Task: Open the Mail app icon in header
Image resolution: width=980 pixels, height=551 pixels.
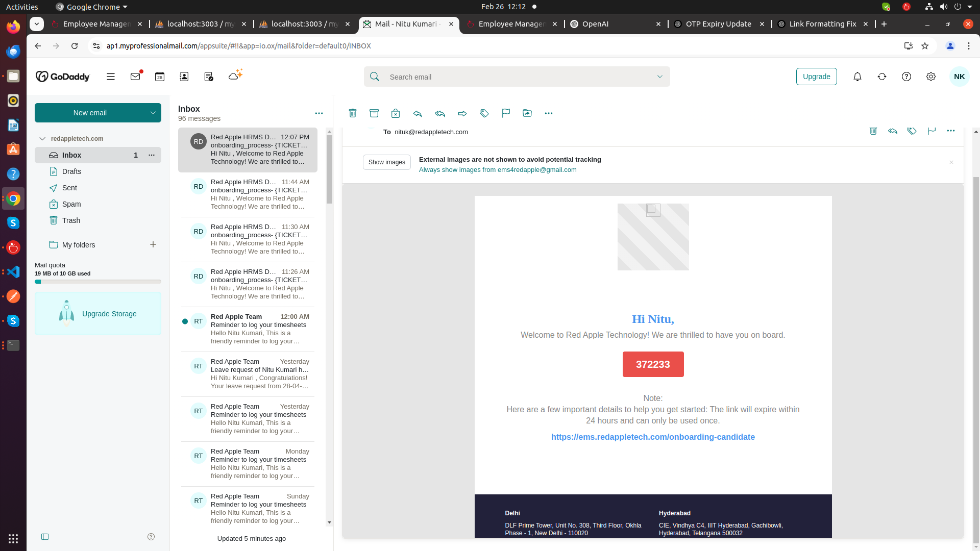Action: 135,77
